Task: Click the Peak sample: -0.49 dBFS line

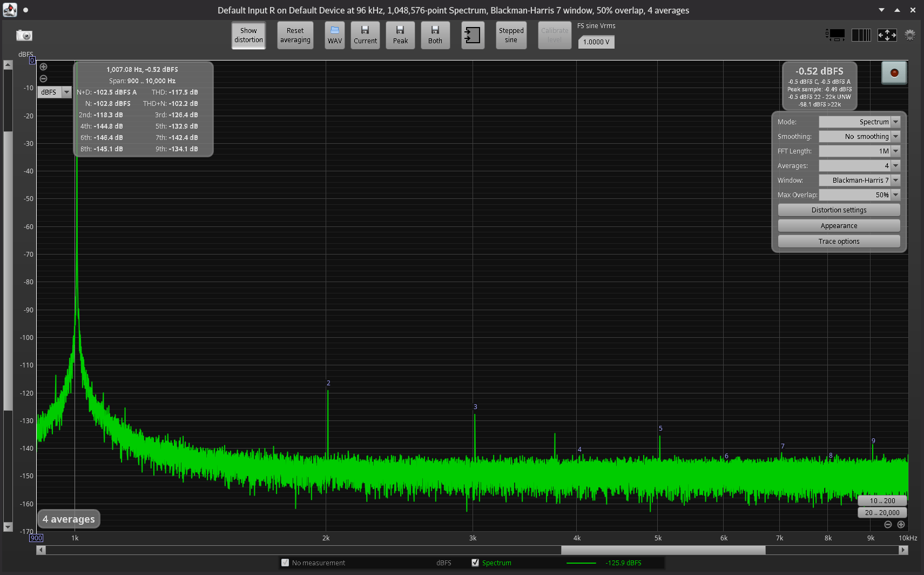Action: point(819,89)
